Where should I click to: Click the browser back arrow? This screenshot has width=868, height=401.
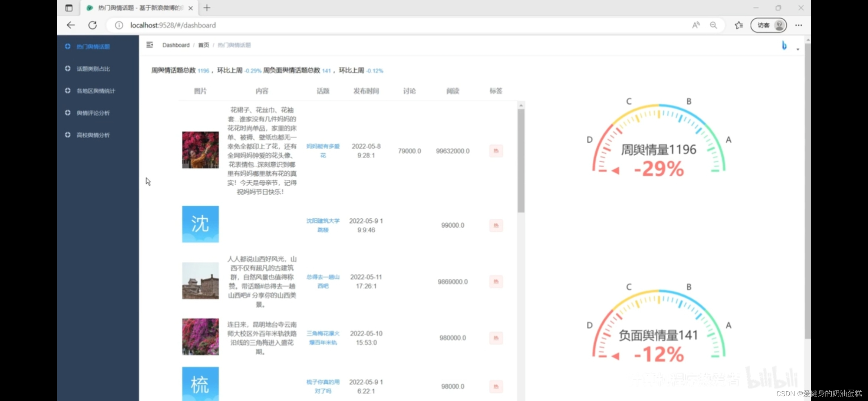pyautogui.click(x=71, y=25)
